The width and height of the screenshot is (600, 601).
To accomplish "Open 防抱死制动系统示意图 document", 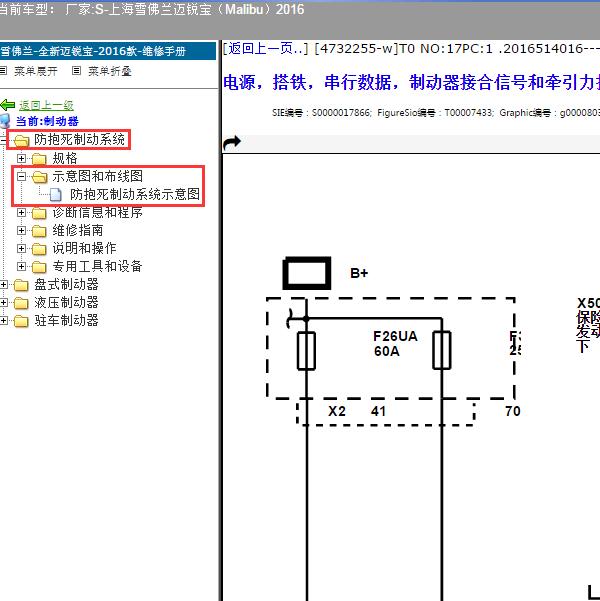I will (x=135, y=194).
